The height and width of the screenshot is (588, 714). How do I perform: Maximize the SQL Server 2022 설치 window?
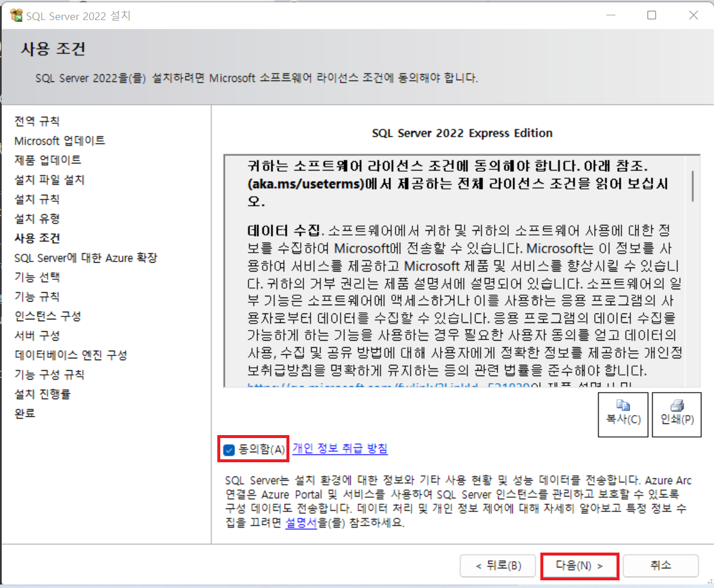pyautogui.click(x=652, y=15)
